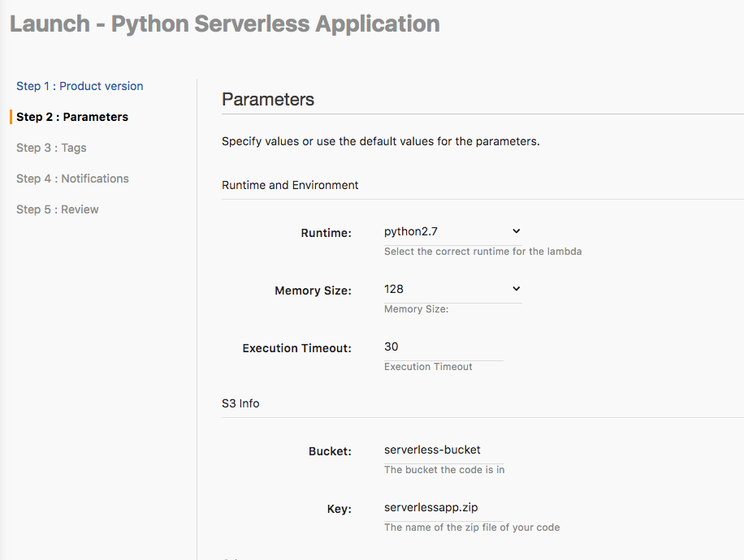This screenshot has width=744, height=560.
Task: Go back to Step 1 Product version
Action: click(80, 86)
